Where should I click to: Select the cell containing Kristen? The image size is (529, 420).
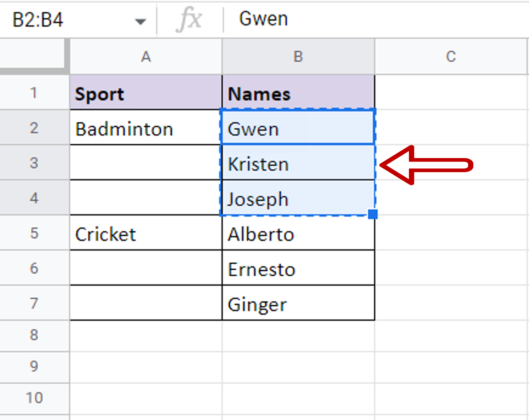pos(298,163)
